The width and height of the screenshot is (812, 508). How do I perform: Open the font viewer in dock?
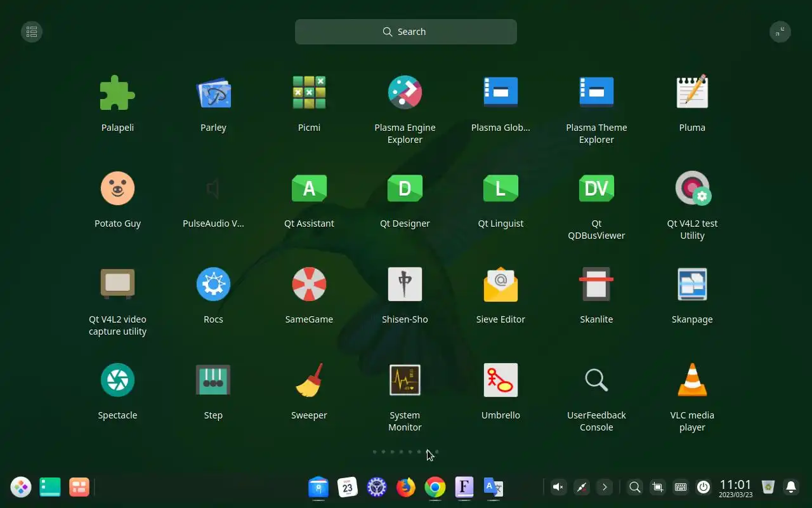(x=464, y=487)
